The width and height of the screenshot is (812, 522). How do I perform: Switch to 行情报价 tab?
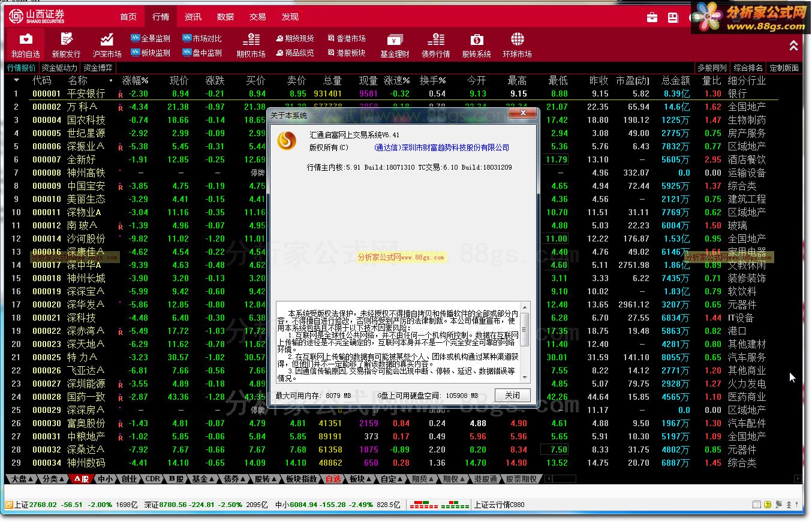(22, 68)
